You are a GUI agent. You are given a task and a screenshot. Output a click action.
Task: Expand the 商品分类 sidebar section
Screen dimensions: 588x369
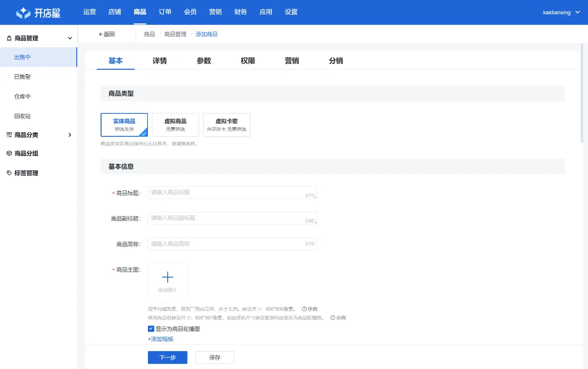70,134
